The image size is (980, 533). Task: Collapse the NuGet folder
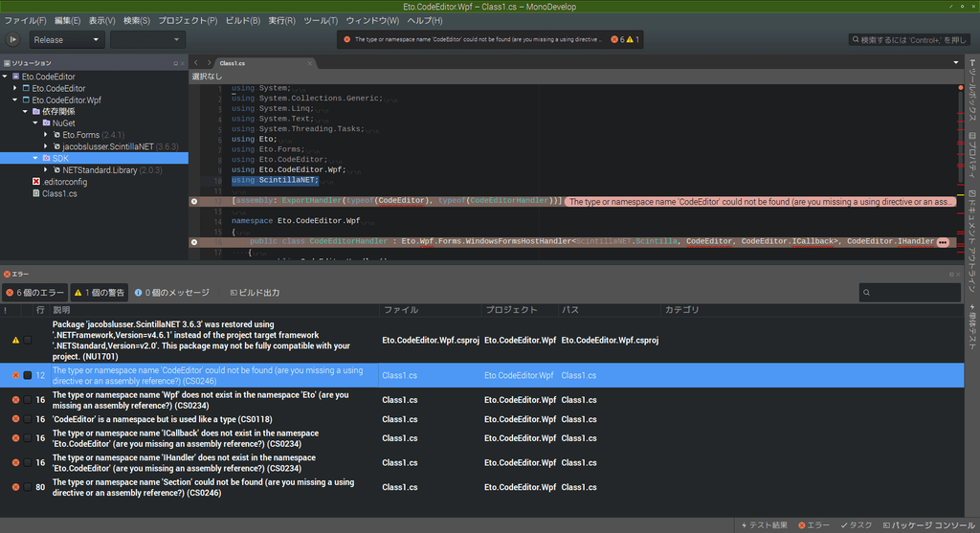[35, 123]
